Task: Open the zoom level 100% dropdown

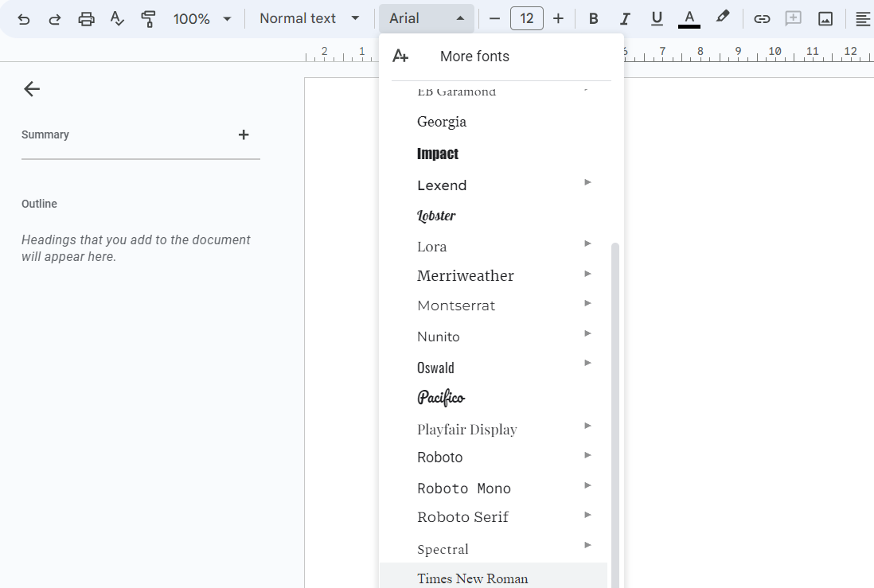Action: [x=201, y=19]
